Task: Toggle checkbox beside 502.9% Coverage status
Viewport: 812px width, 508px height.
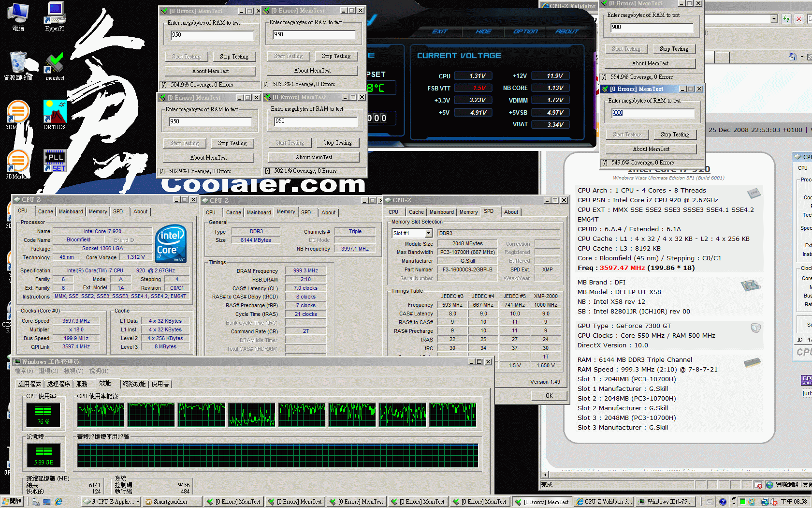Action: tap(162, 171)
